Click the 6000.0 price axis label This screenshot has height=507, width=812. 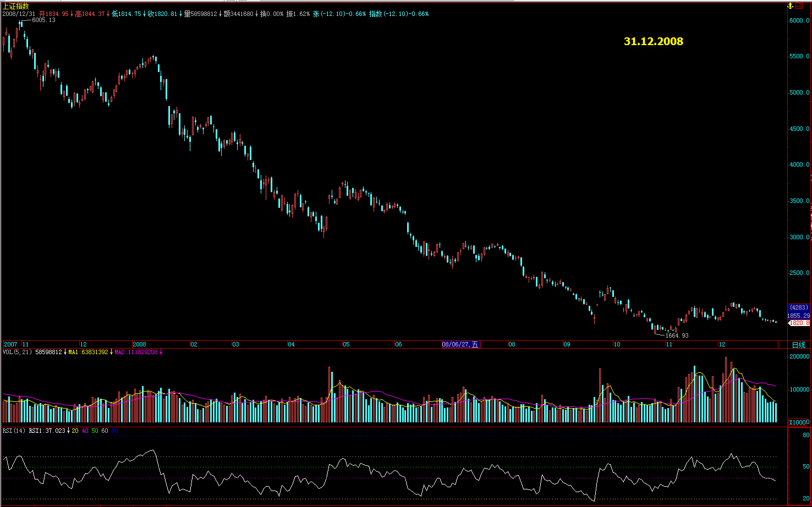pyautogui.click(x=799, y=20)
